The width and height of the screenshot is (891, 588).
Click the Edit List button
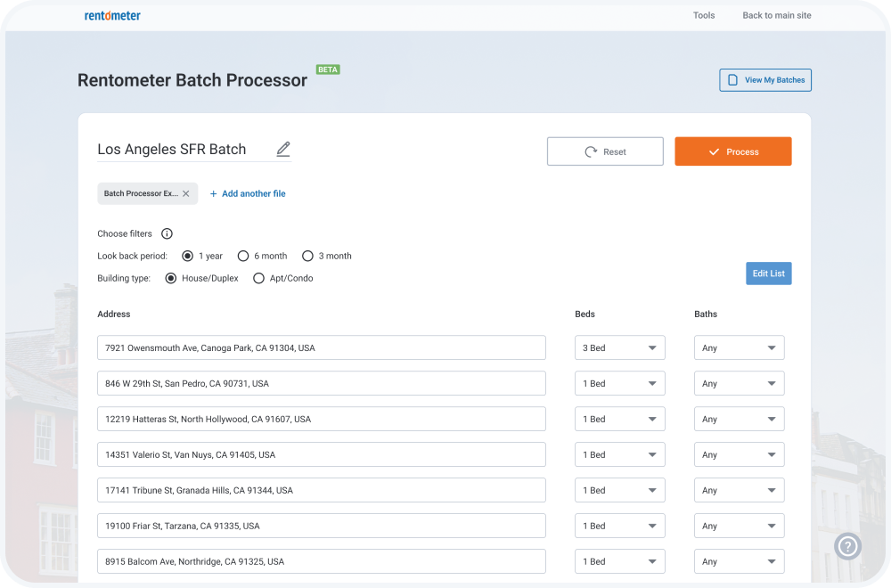[x=769, y=274]
